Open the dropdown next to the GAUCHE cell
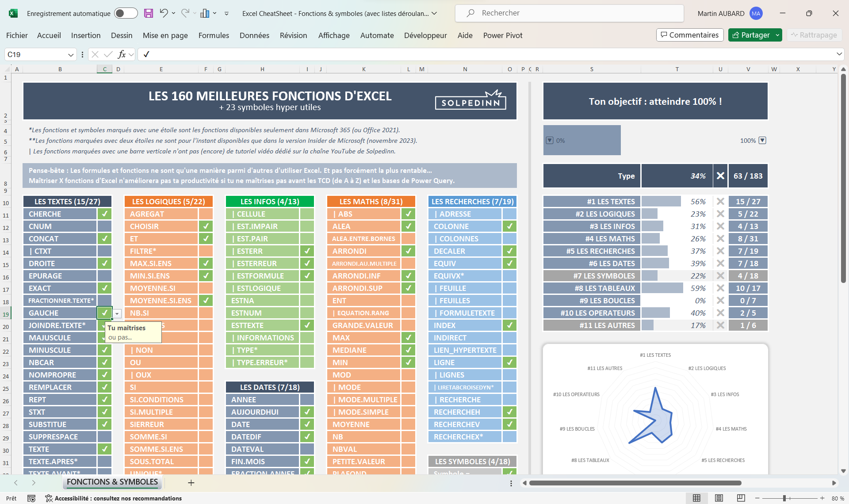 point(117,313)
